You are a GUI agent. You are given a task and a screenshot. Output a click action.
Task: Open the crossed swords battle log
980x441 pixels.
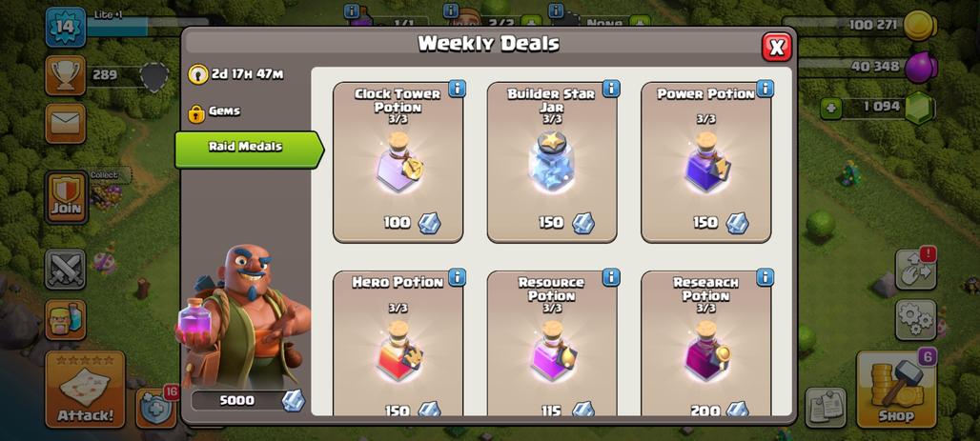(x=66, y=270)
